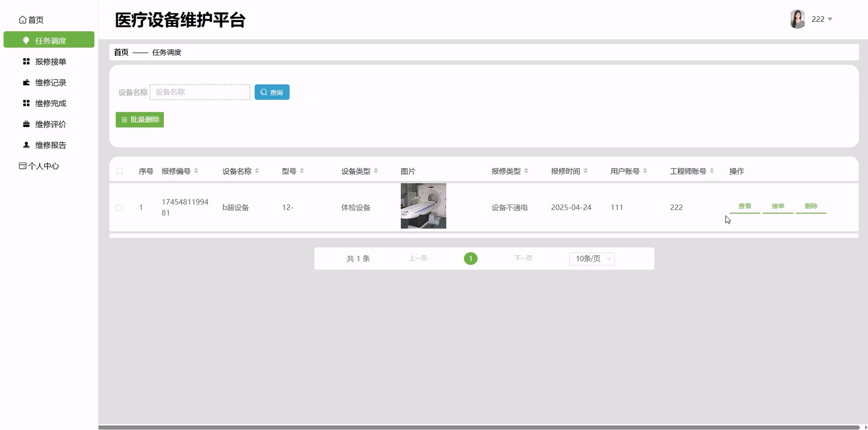Click the wallet icon beside 维修记录
Screen dimensions: 868x430
26,83
